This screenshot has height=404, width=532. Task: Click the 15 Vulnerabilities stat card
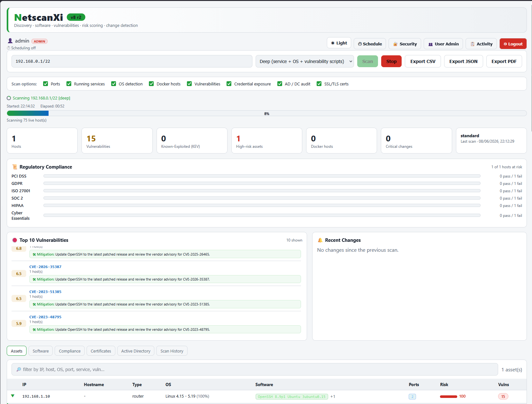(117, 141)
